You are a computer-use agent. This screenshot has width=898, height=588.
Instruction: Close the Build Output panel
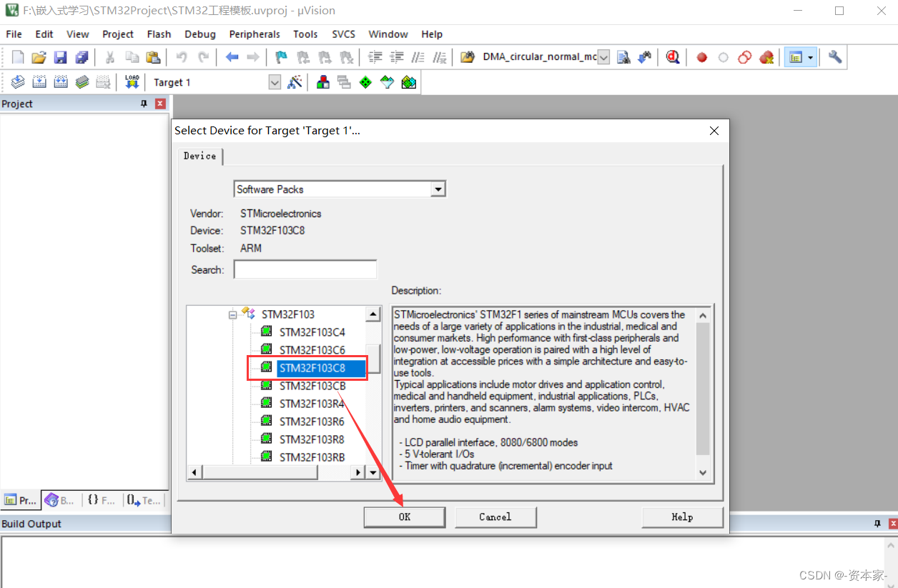click(x=892, y=524)
